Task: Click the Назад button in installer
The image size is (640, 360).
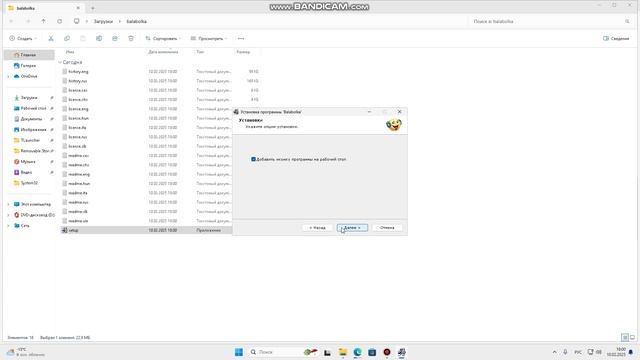Action: [x=317, y=227]
